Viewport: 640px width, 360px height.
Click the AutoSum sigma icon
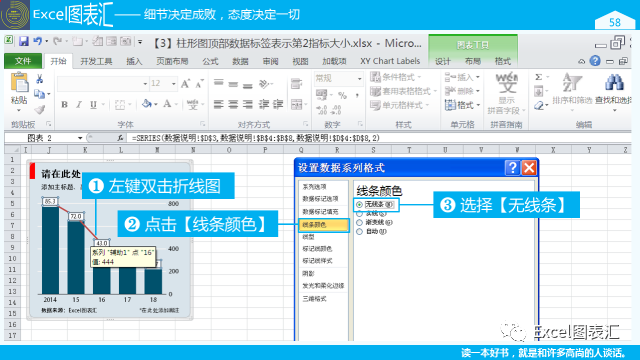(538, 77)
